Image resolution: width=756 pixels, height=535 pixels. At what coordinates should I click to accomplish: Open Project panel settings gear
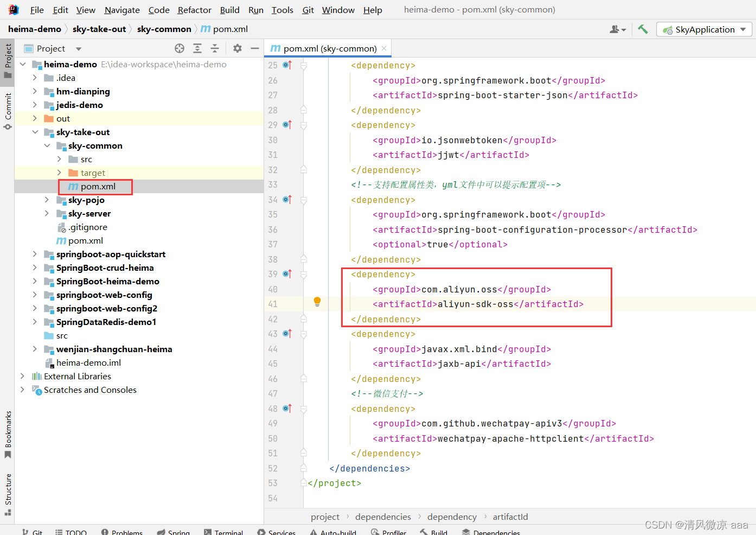[x=238, y=48]
